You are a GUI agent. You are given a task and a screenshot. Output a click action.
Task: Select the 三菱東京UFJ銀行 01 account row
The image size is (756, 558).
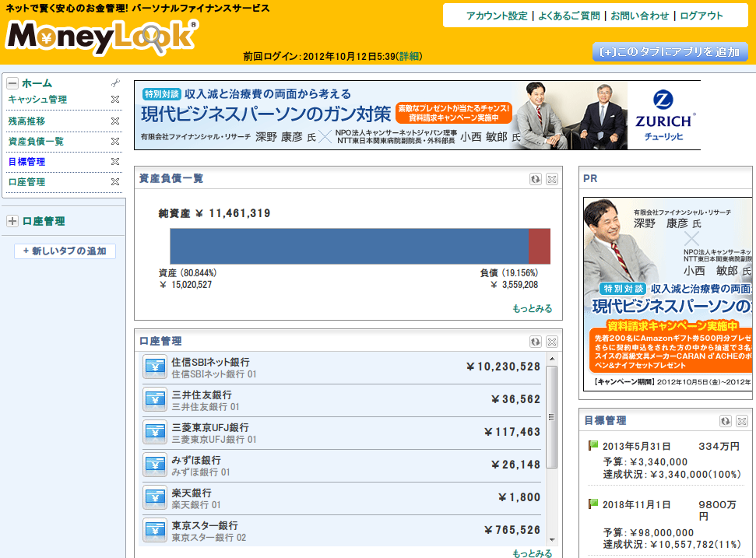tap(342, 433)
